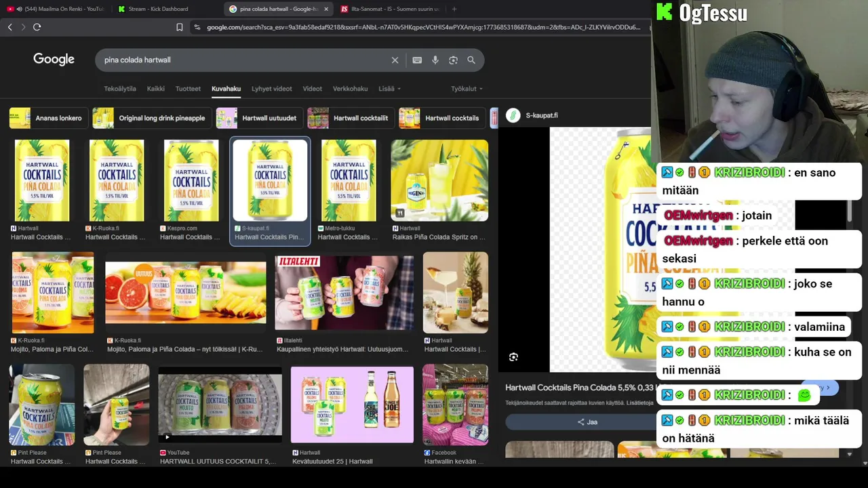Open site info icon beside the URL
This screenshot has width=868, height=488.
(x=197, y=27)
